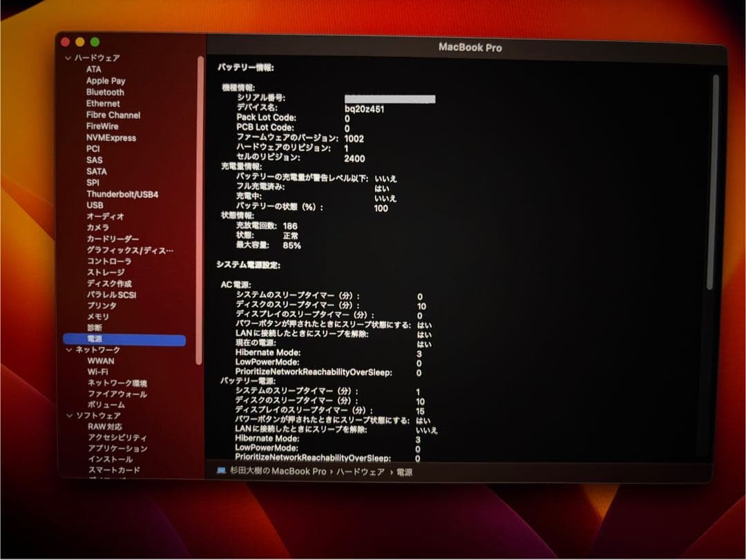
Task: Select メモリ in the sidebar
Action: click(97, 316)
